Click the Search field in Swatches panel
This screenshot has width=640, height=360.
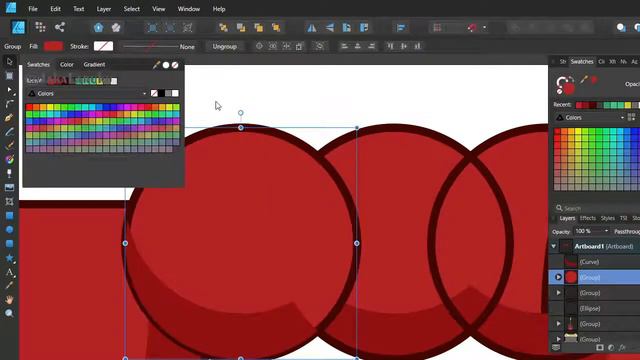[597, 208]
